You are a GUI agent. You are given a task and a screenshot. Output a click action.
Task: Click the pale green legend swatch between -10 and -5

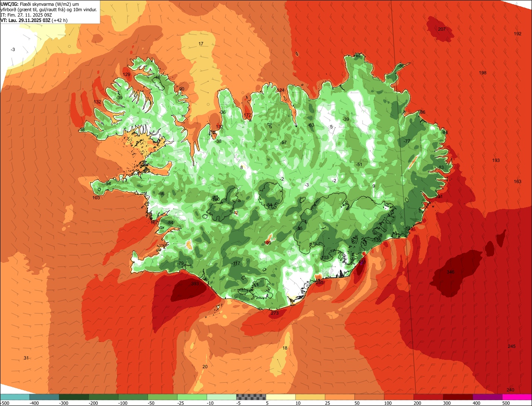pos(222,397)
